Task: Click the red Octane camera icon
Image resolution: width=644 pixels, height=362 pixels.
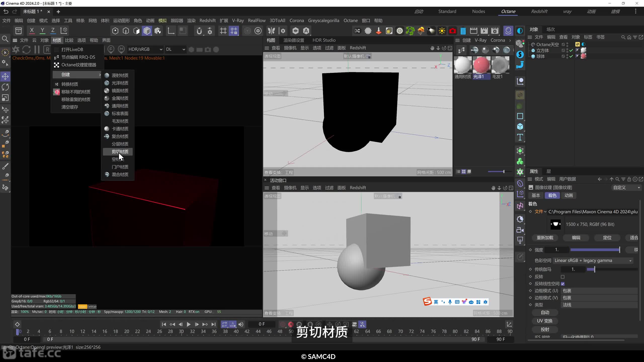Action: 452,31
